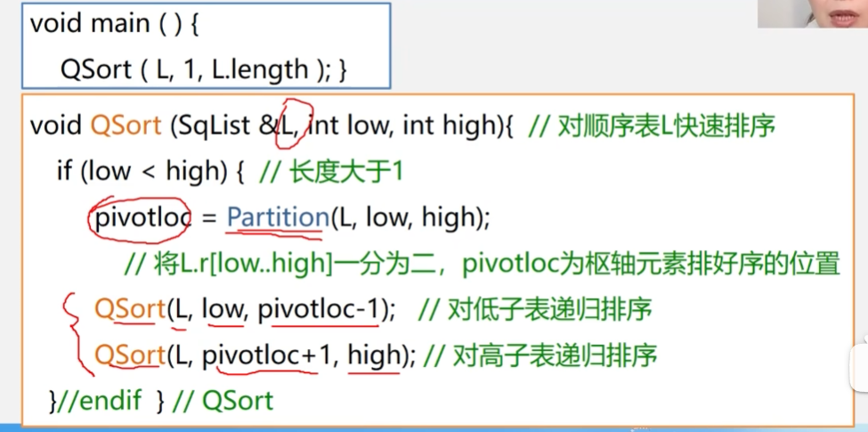868x432 pixels.
Task: Click the comment "// 对低子表递归排序"
Action: coord(535,311)
